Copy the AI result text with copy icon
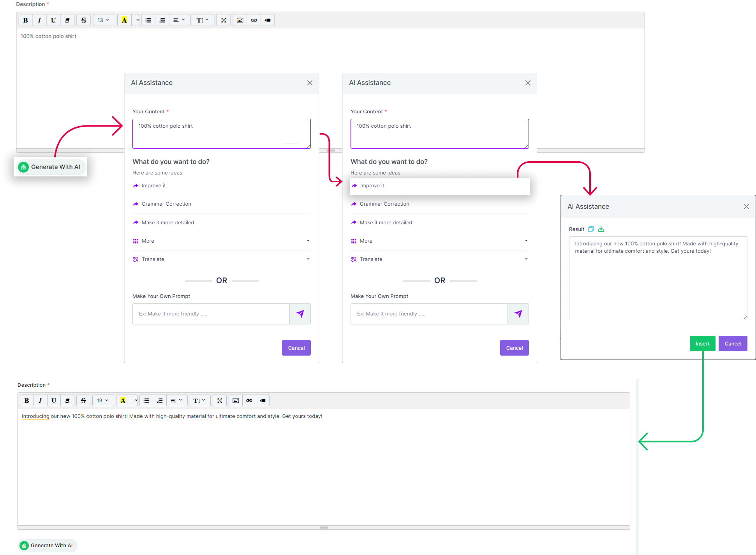The height and width of the screenshot is (555, 756). 591,229
